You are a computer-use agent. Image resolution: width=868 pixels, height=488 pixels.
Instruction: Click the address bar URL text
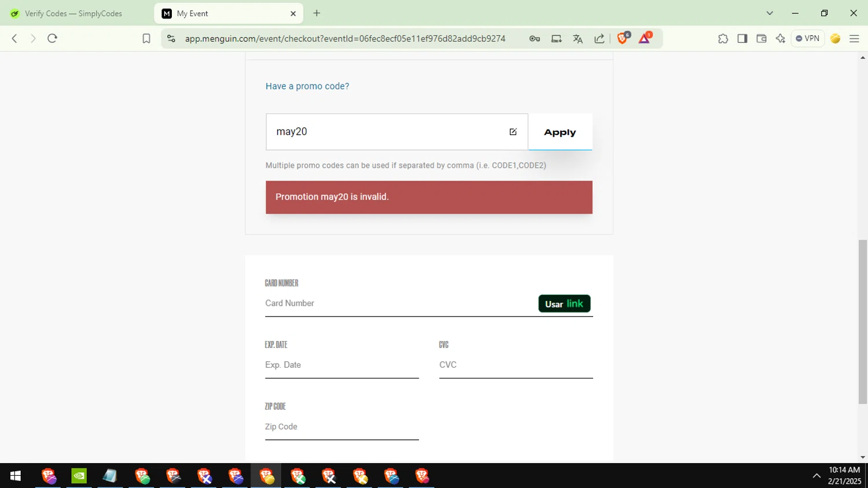click(x=345, y=39)
